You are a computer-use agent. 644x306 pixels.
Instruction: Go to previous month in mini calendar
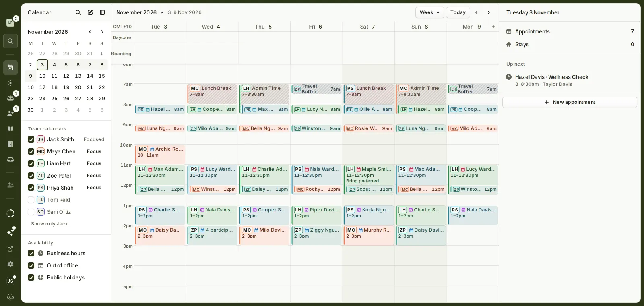(90, 32)
